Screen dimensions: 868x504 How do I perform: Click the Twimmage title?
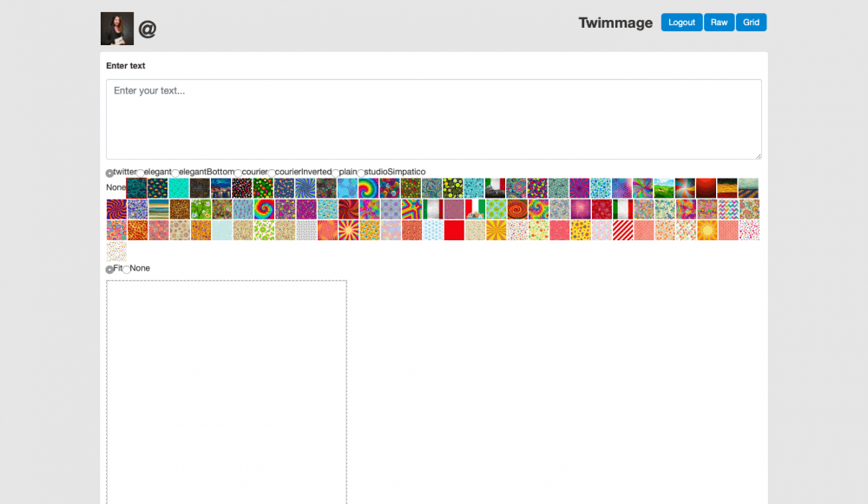point(615,23)
